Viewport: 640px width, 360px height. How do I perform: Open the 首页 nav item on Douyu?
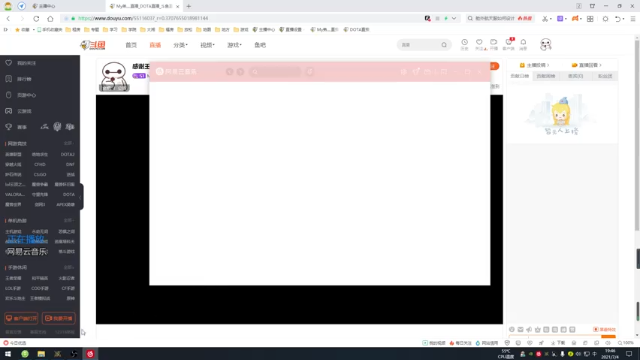[x=131, y=45]
